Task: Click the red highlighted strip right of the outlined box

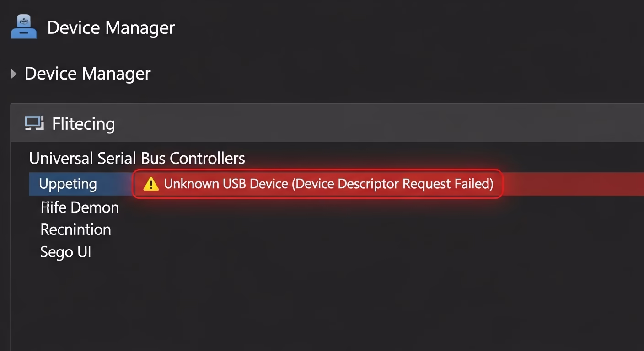Action: tap(572, 184)
